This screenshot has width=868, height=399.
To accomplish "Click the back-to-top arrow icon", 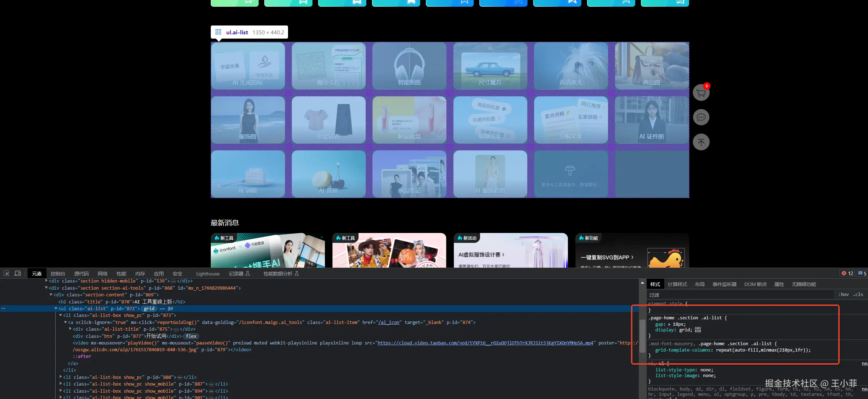I will point(701,142).
